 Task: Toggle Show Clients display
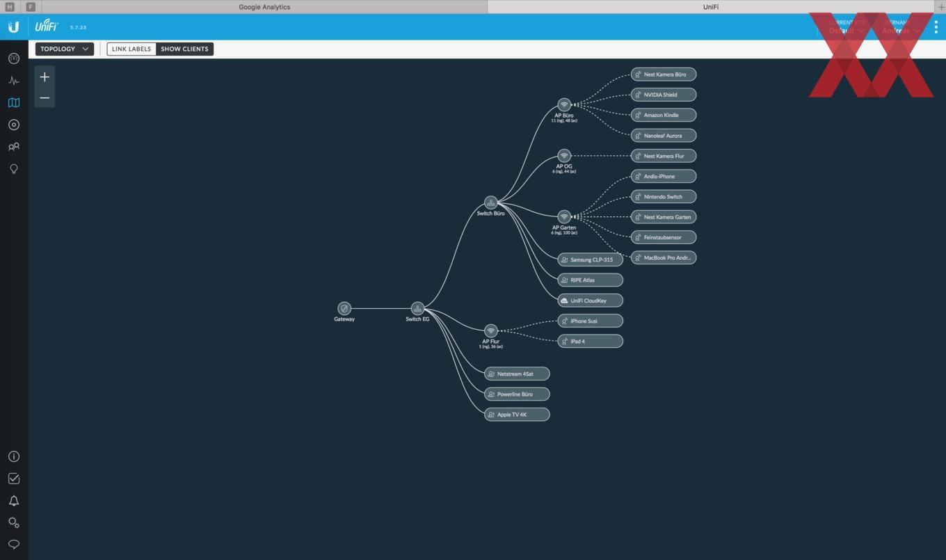coord(184,49)
